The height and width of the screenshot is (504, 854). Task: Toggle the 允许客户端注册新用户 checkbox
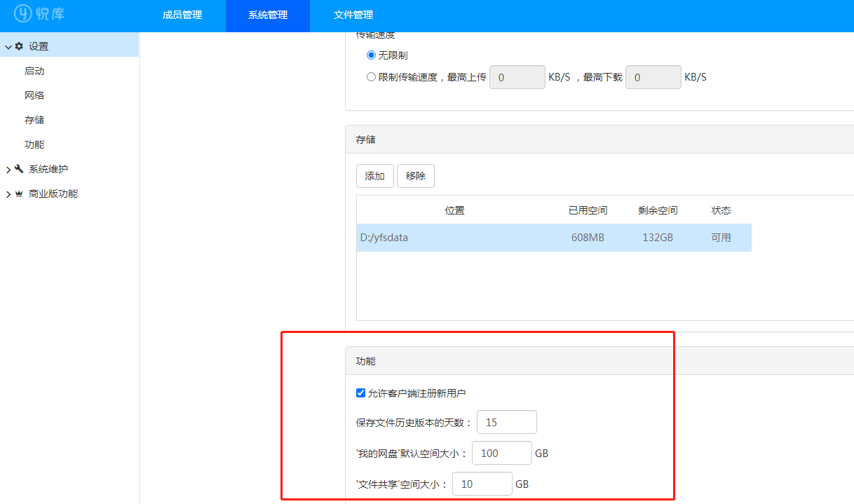pyautogui.click(x=360, y=393)
